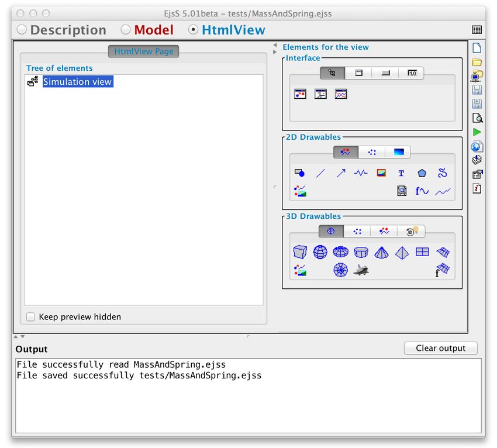Screen dimensions: 497x448
Task: Click the search file icon in sidebar
Action: click(x=477, y=118)
